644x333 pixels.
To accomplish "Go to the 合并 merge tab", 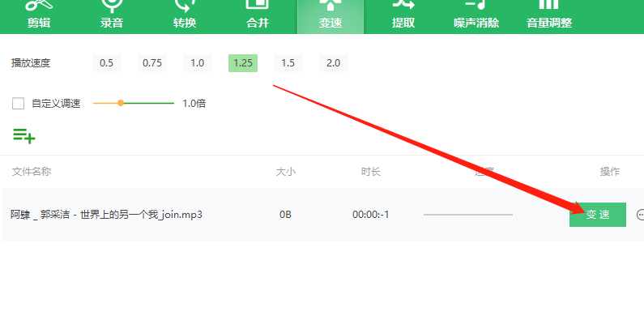I will (x=258, y=16).
